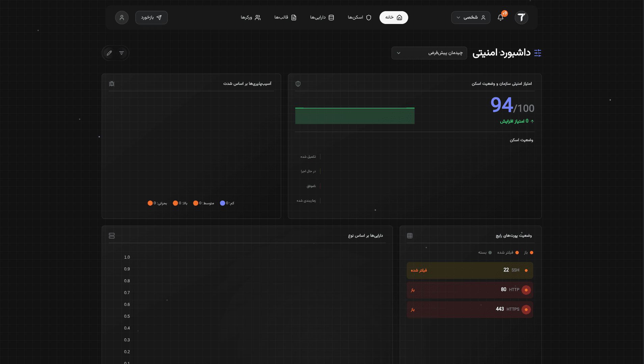Click the باز open port legend dot
Viewport: 644px width, 364px height.
[x=532, y=253]
